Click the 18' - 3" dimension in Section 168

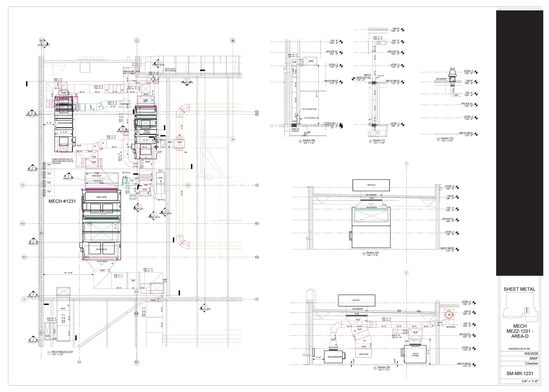317,94
